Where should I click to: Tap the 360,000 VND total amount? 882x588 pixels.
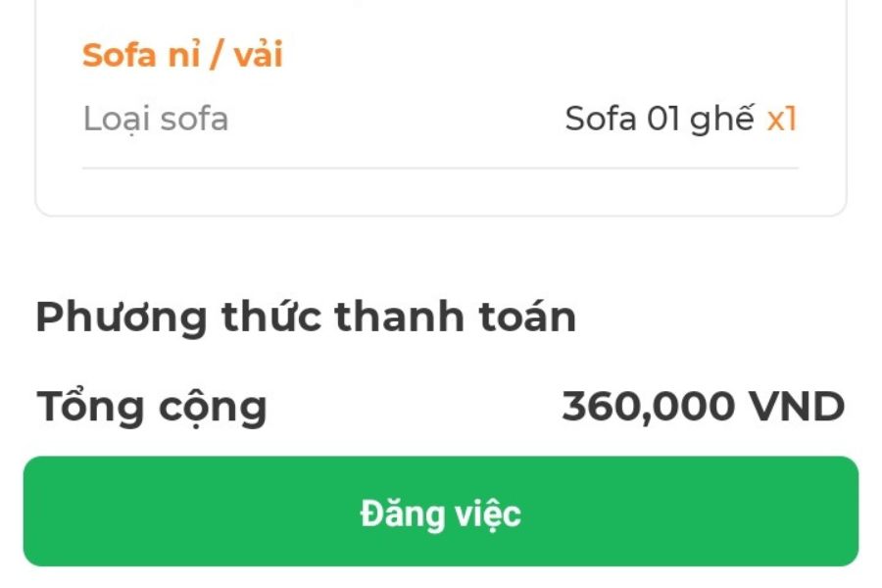point(703,406)
